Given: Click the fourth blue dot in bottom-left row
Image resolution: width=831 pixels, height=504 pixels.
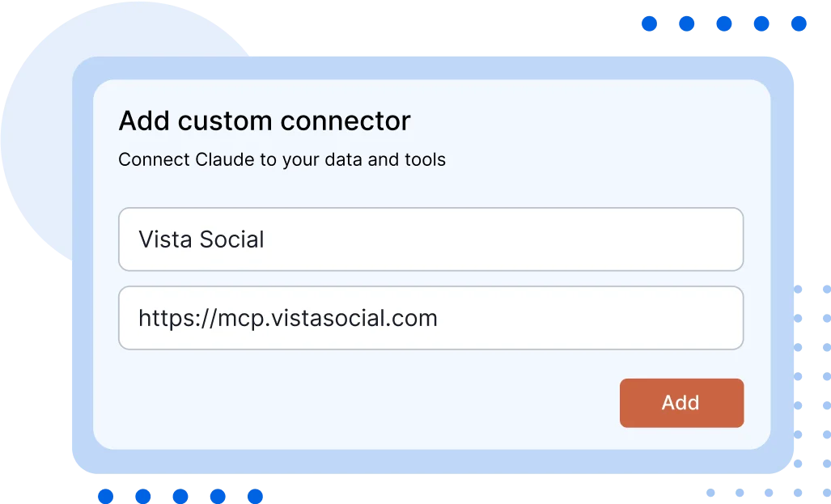Looking at the screenshot, I should pos(217,493).
